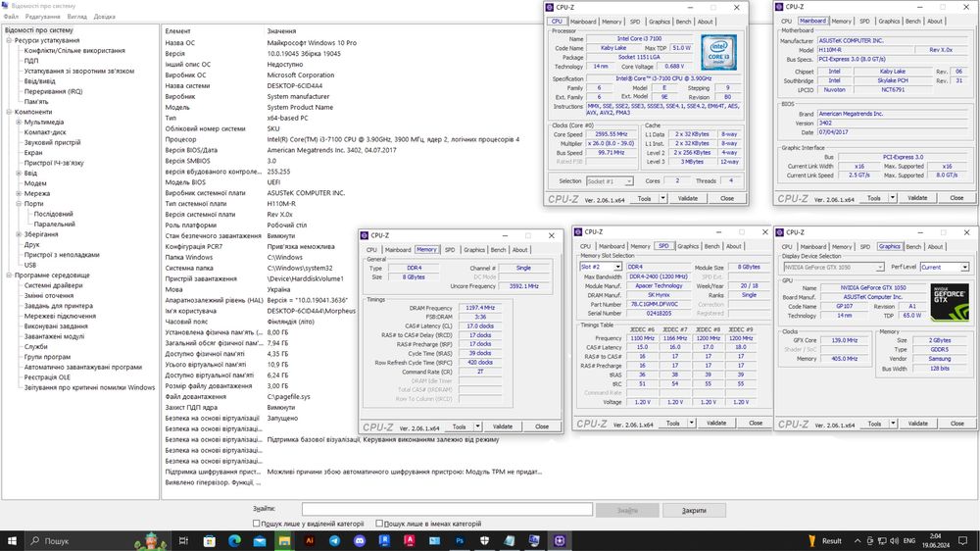Click the Intel Core i3 logo in CPU-Z
The width and height of the screenshot is (980, 551).
(718, 52)
